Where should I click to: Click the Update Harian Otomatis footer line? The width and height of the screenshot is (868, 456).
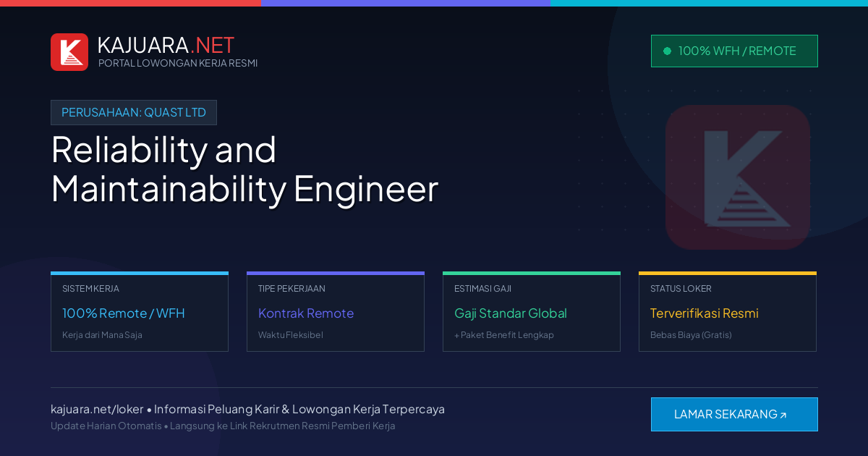point(223,426)
